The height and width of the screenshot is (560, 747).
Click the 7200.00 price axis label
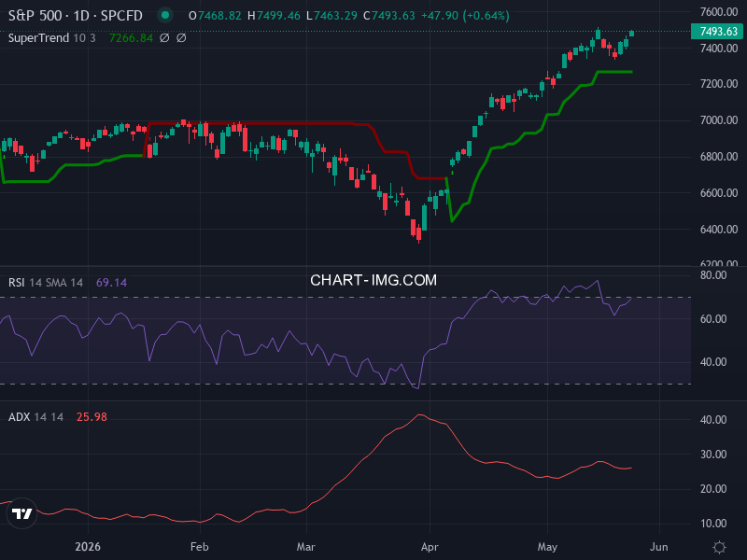pyautogui.click(x=719, y=84)
